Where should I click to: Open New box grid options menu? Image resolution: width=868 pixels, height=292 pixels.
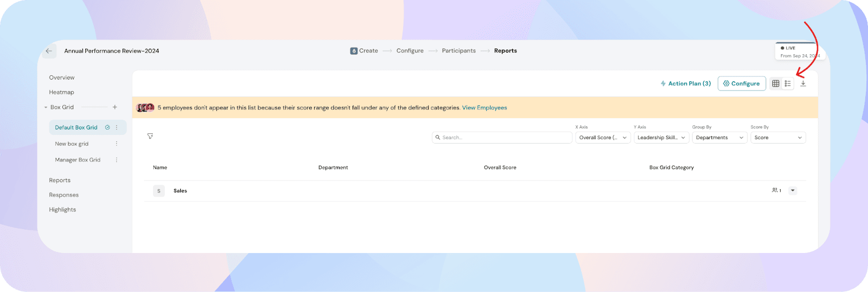point(117,144)
